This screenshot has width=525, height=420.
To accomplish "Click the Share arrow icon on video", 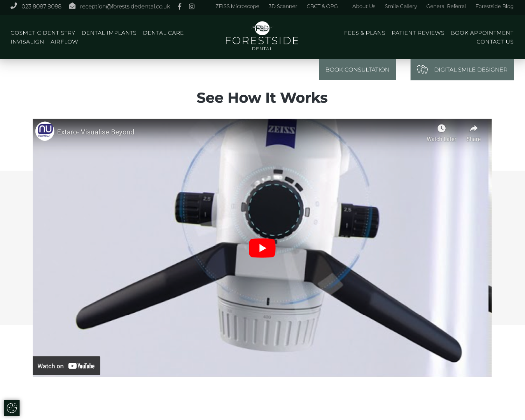I will point(473,129).
